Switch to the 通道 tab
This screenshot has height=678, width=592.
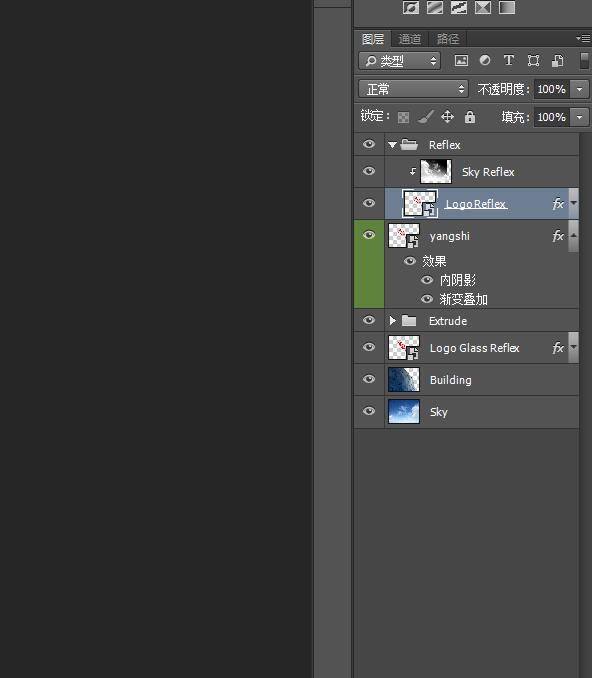(x=410, y=39)
